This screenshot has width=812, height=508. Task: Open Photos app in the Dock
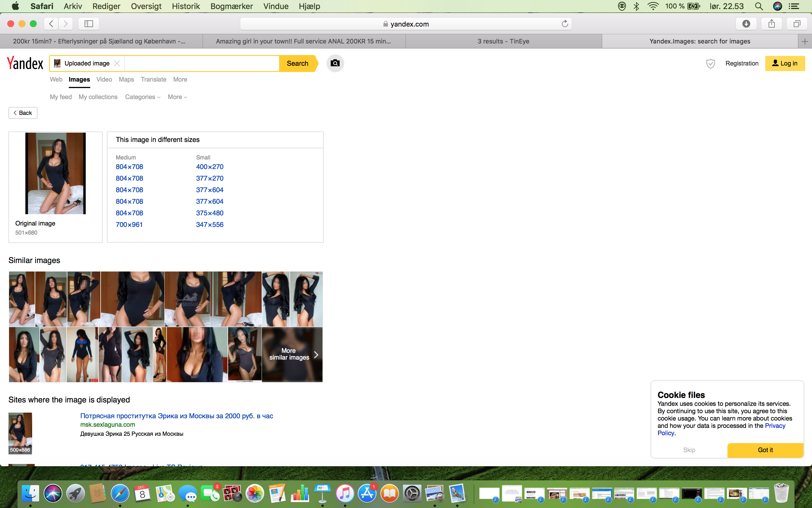pyautogui.click(x=255, y=493)
